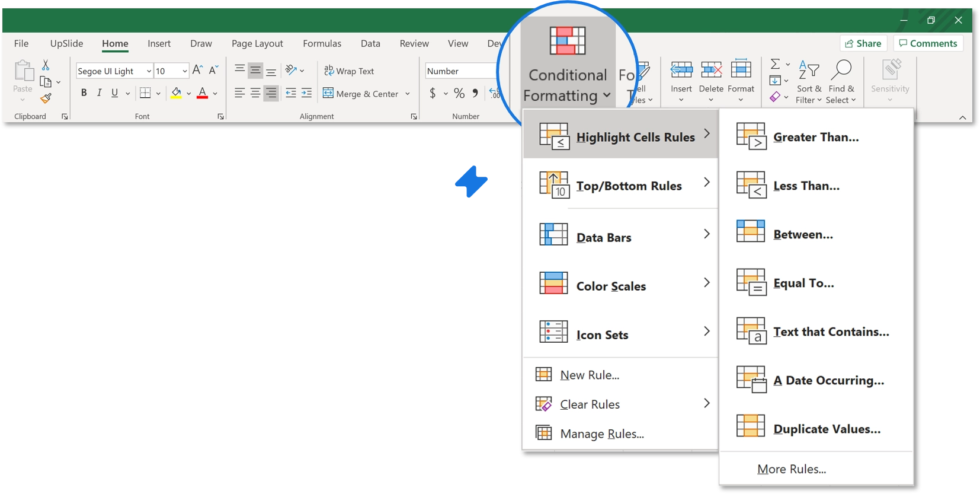Click the Comments button
Image resolution: width=980 pixels, height=494 pixels.
tap(928, 43)
